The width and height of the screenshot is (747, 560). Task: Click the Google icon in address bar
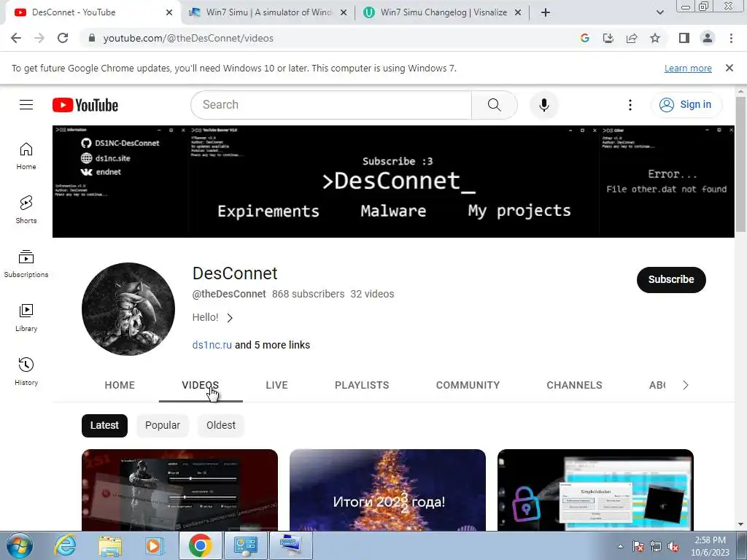[585, 38]
